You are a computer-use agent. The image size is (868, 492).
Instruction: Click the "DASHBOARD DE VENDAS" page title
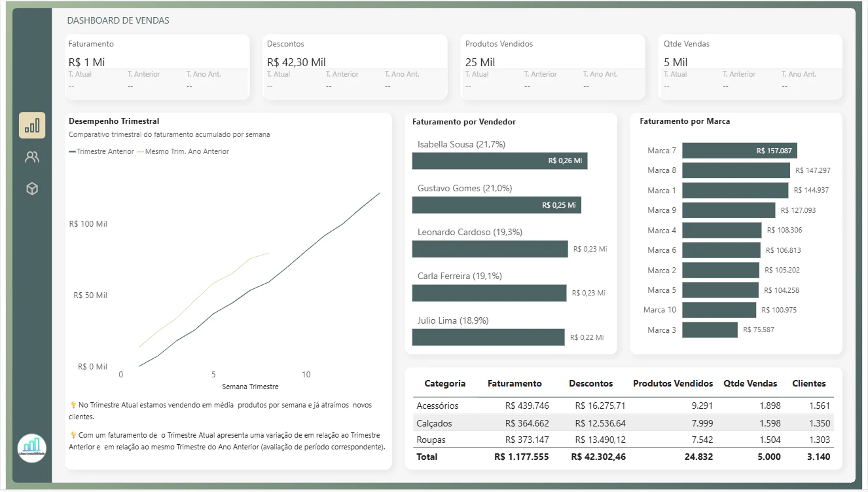point(118,20)
